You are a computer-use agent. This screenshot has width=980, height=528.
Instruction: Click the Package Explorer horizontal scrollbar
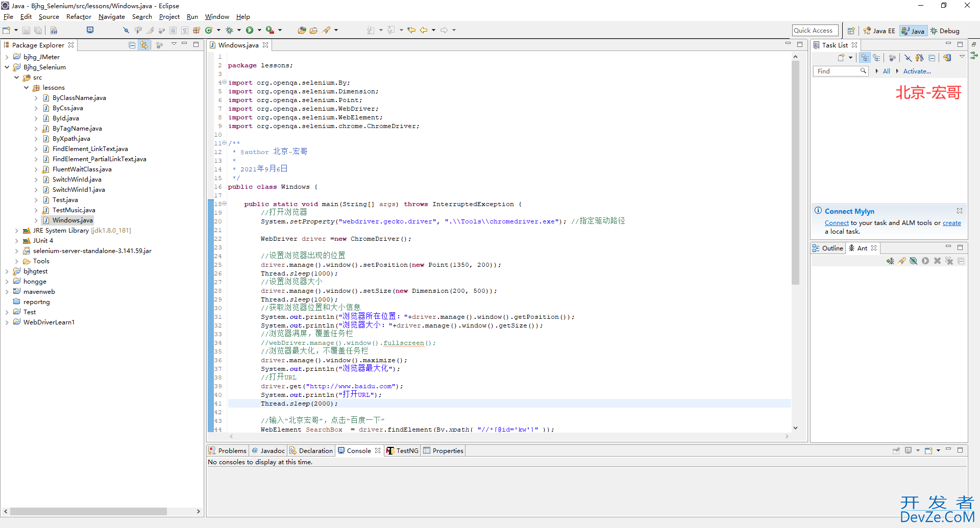(88, 511)
